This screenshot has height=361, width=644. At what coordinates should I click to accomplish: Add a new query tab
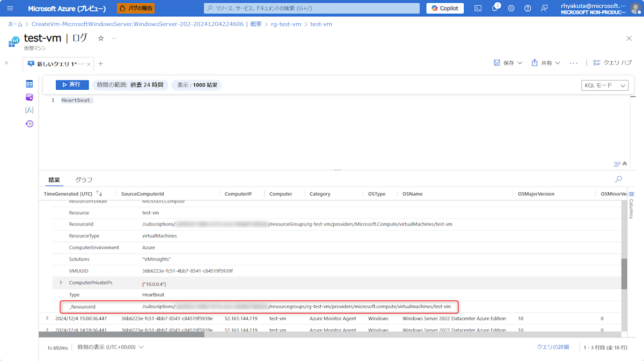click(100, 63)
